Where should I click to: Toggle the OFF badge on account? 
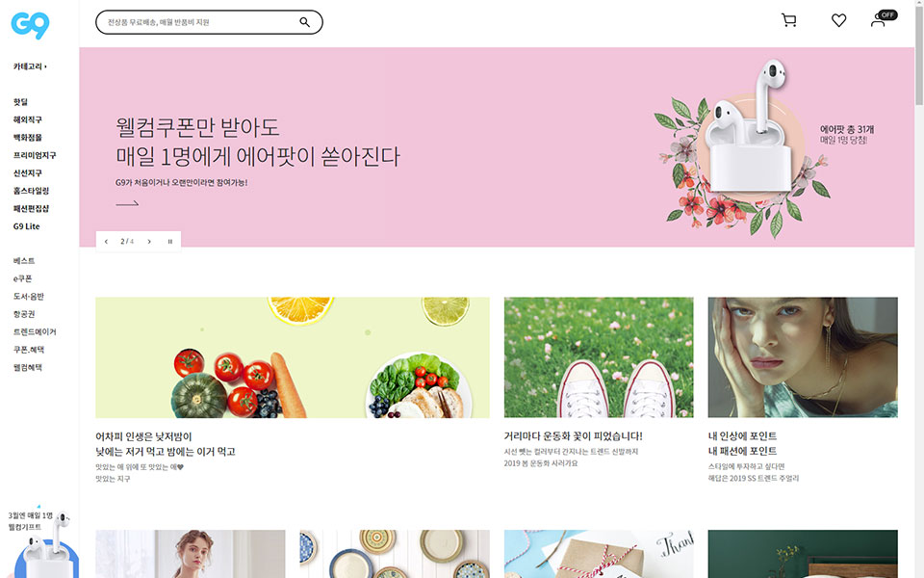(x=887, y=14)
